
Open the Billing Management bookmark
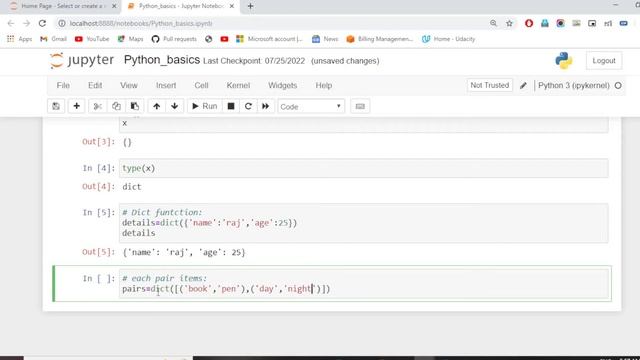380,39
